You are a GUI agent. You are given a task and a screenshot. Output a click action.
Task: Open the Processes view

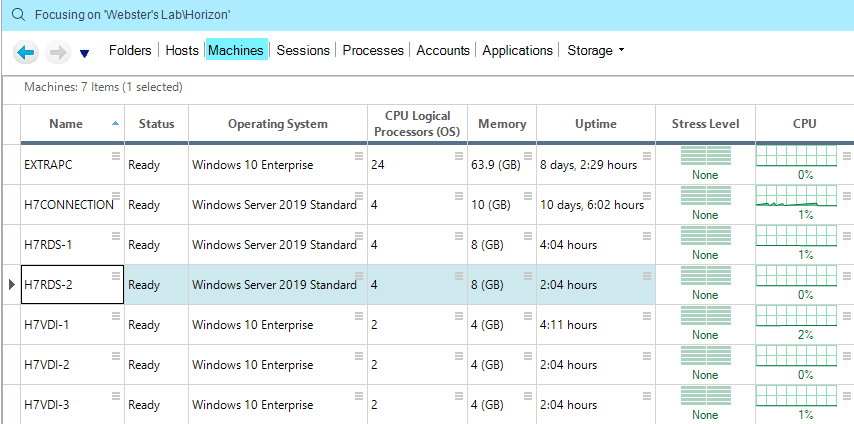point(373,50)
